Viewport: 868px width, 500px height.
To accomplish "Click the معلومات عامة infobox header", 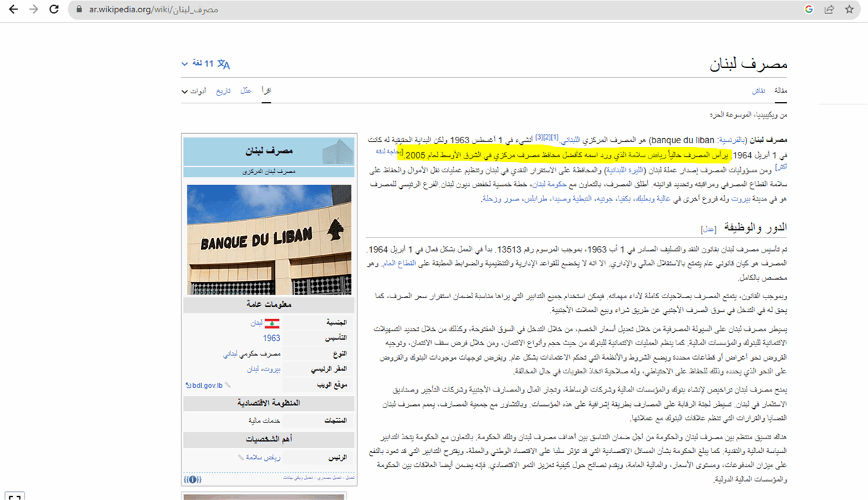I will pyautogui.click(x=269, y=304).
